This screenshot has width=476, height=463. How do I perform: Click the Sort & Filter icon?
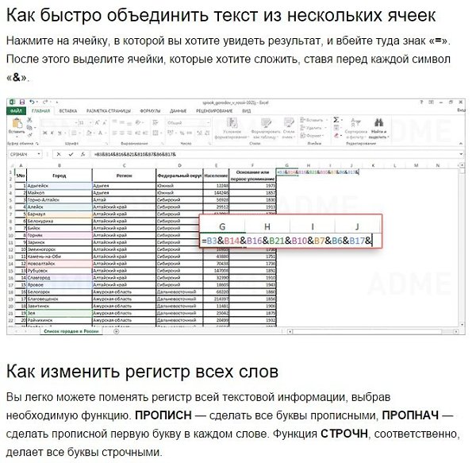tap(355, 122)
